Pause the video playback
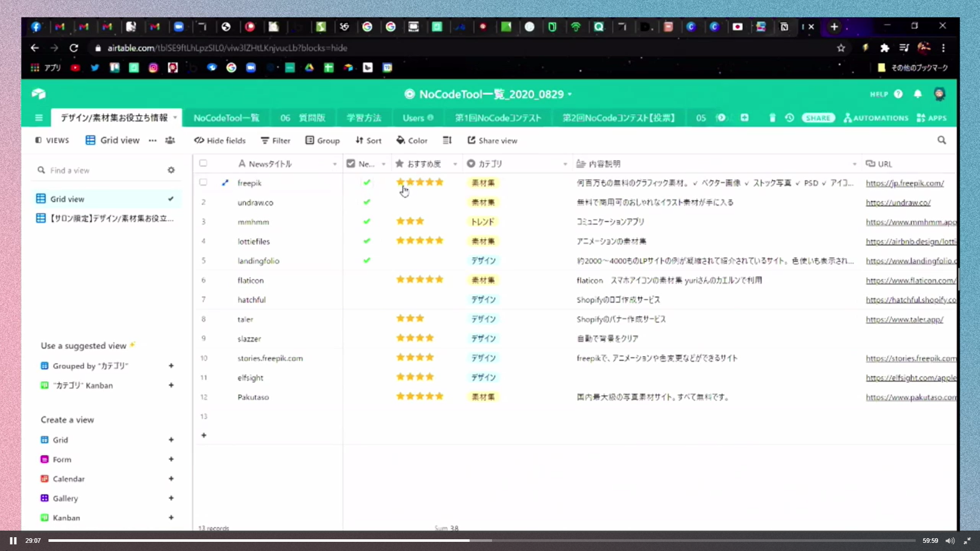Image resolution: width=980 pixels, height=551 pixels. (13, 541)
